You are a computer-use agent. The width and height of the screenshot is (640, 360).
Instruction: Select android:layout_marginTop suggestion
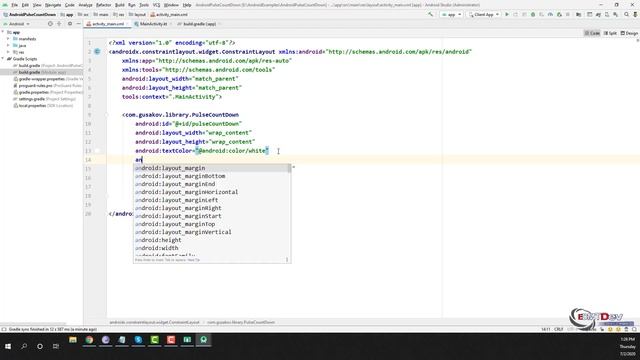pyautogui.click(x=211, y=224)
